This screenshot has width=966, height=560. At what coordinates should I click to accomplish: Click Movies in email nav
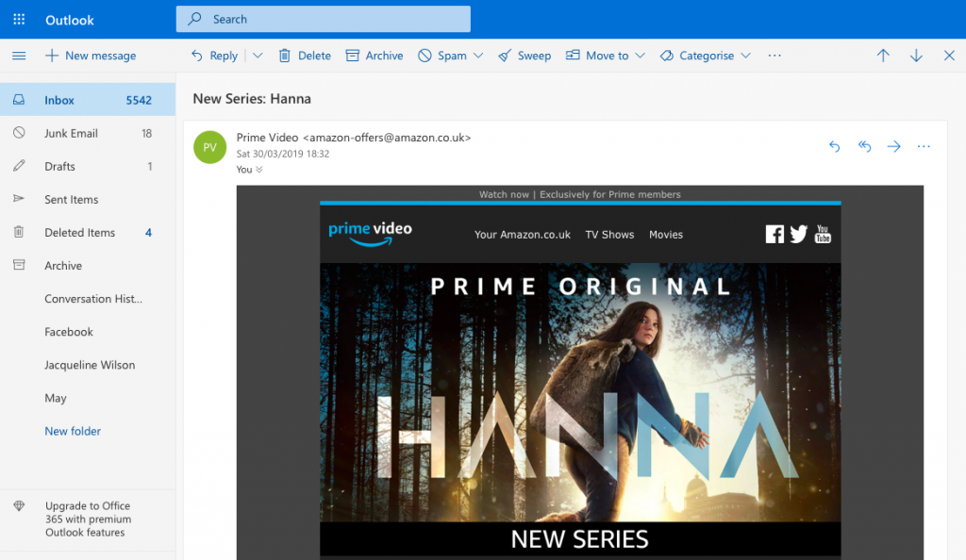click(666, 235)
